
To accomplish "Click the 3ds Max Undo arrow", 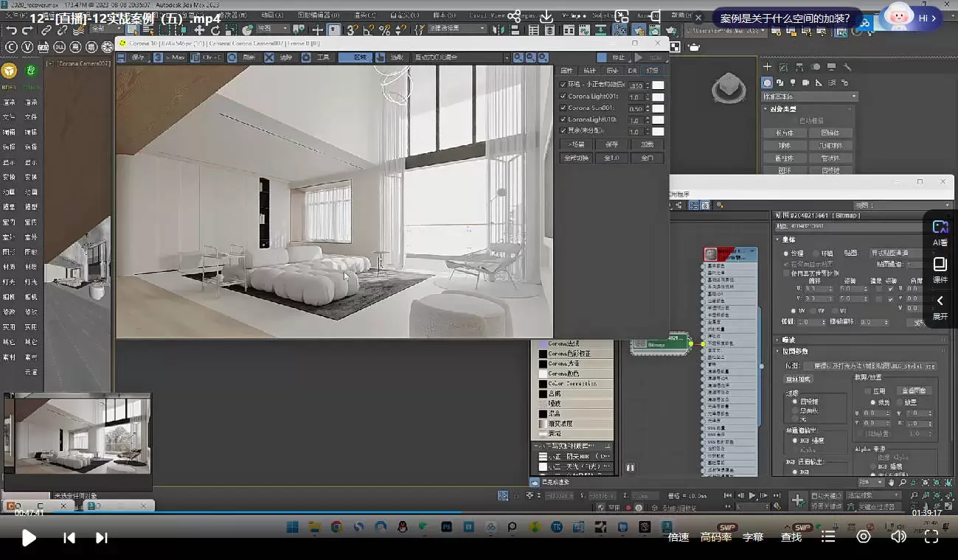I will click(11, 30).
